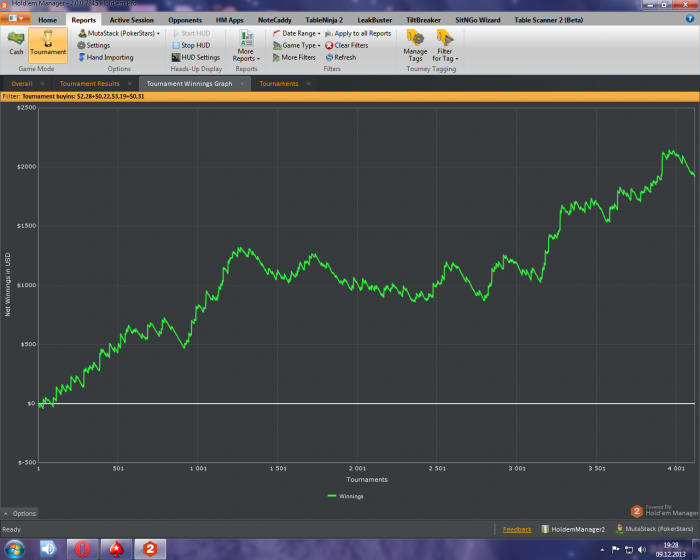The width and height of the screenshot is (700, 560).
Task: Click HoldemManager2 database in status bar
Action: [573, 529]
